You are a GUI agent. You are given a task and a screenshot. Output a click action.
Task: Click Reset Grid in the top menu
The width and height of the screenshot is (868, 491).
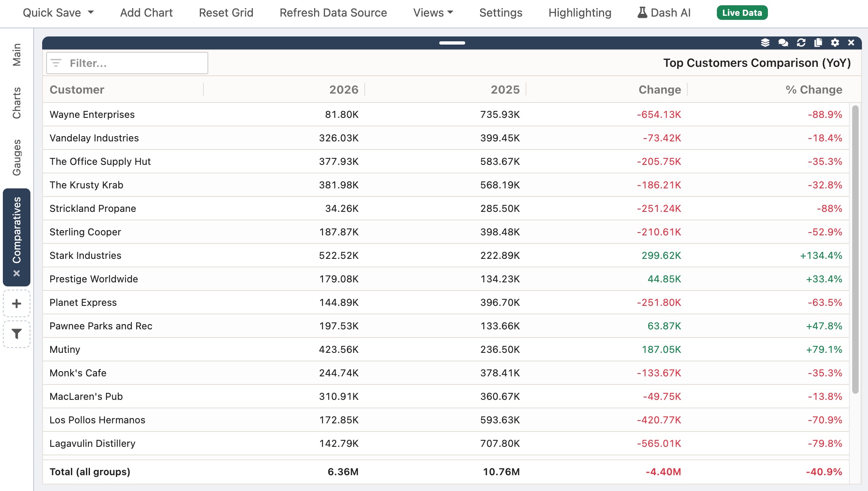[226, 13]
